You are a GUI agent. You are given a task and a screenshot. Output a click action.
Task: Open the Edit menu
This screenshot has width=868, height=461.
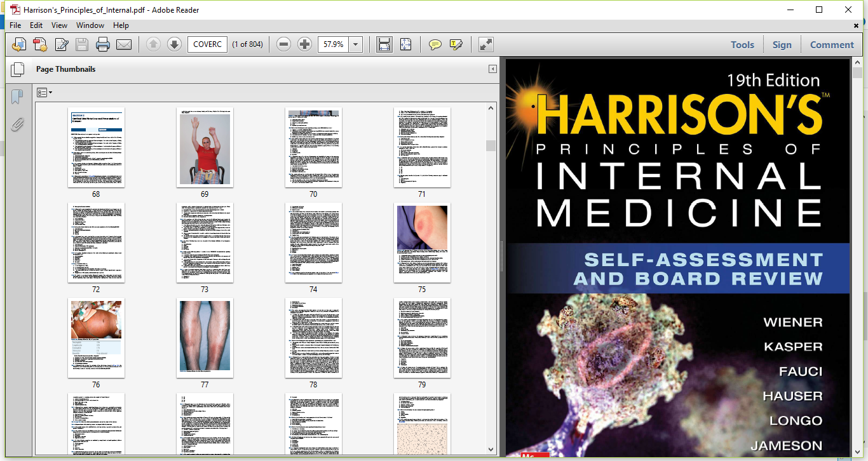point(36,25)
